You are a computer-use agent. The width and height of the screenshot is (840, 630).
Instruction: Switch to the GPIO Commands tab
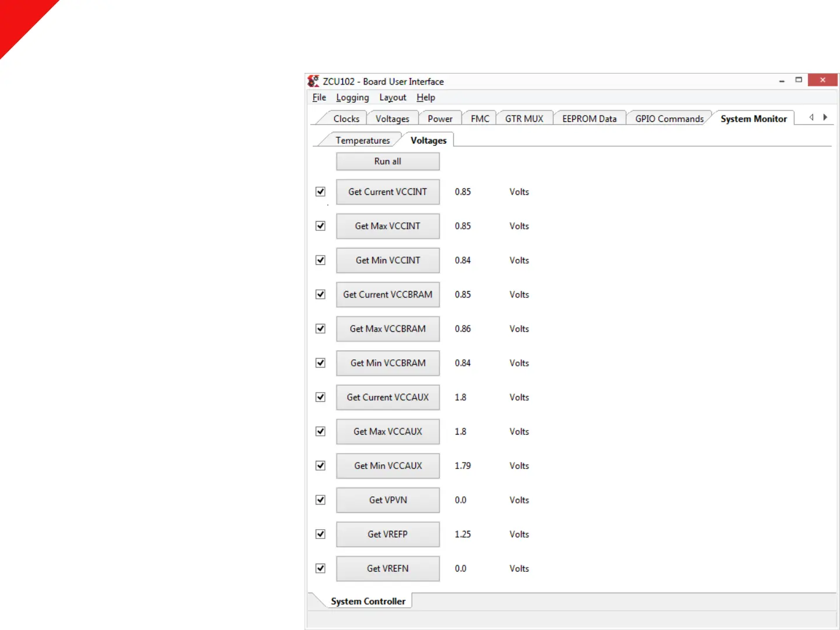[x=669, y=118]
